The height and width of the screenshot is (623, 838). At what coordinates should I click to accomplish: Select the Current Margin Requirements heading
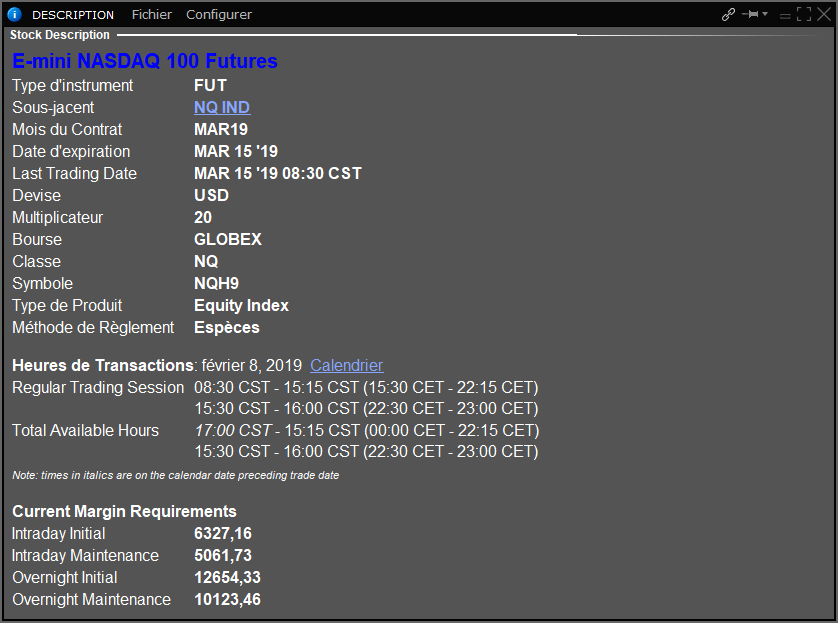pyautogui.click(x=124, y=511)
